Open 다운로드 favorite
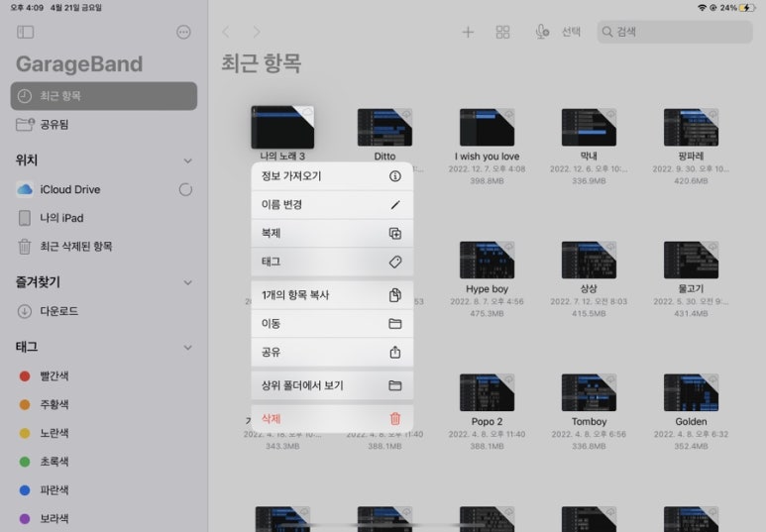 pyautogui.click(x=104, y=311)
